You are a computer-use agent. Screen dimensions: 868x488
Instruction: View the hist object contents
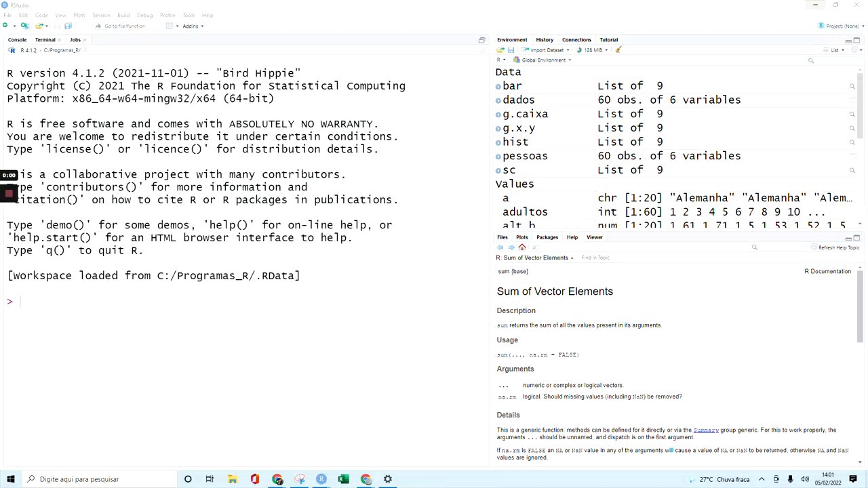852,142
